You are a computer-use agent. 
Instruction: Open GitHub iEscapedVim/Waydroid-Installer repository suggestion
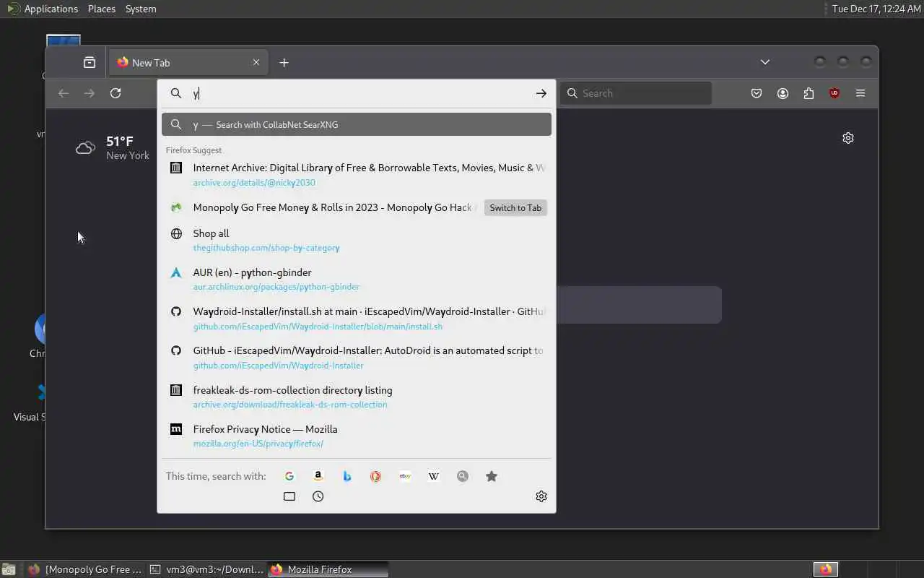click(357, 358)
